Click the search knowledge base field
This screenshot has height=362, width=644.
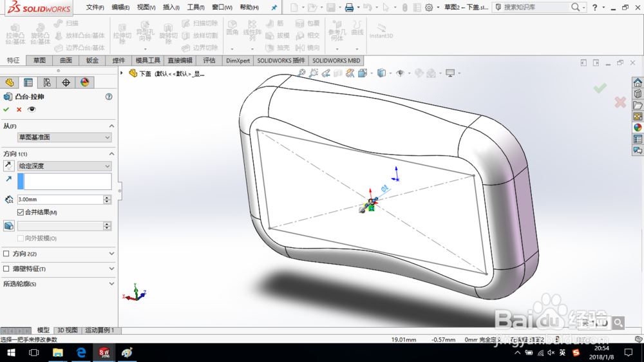click(x=535, y=7)
